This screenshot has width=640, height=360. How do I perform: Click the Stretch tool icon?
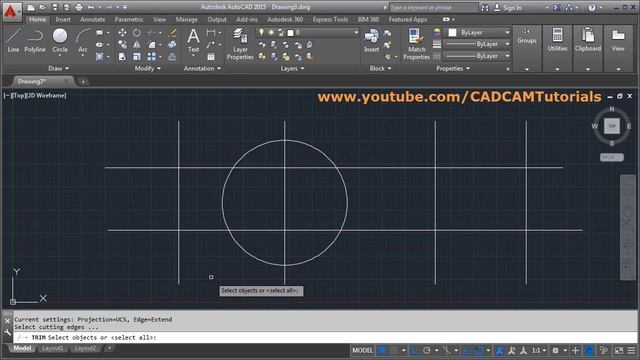[122, 57]
